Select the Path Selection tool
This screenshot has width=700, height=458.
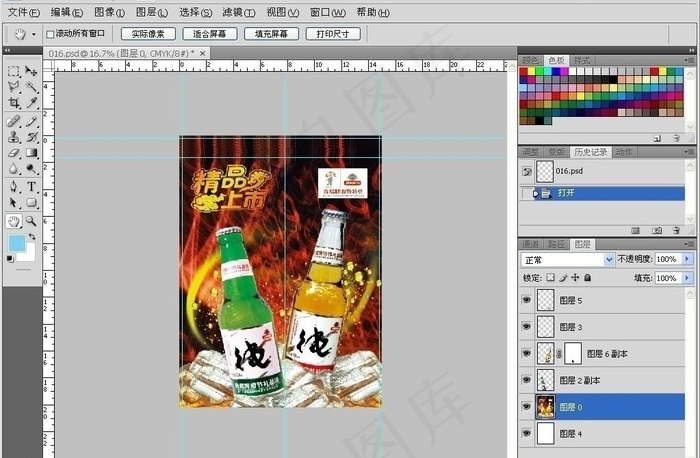point(13,203)
